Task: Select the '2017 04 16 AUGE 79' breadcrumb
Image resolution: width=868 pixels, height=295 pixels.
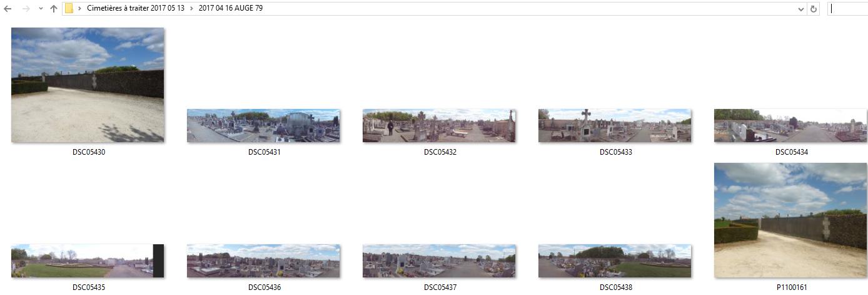Action: point(230,9)
